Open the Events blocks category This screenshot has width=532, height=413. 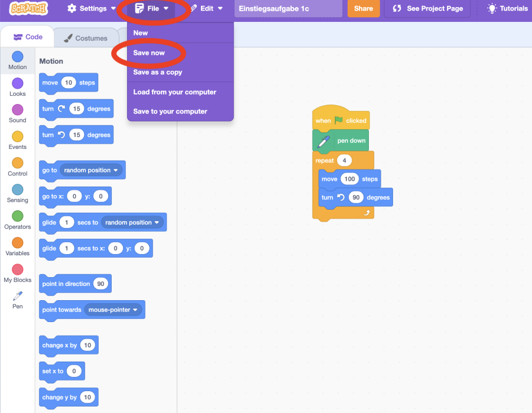point(18,136)
